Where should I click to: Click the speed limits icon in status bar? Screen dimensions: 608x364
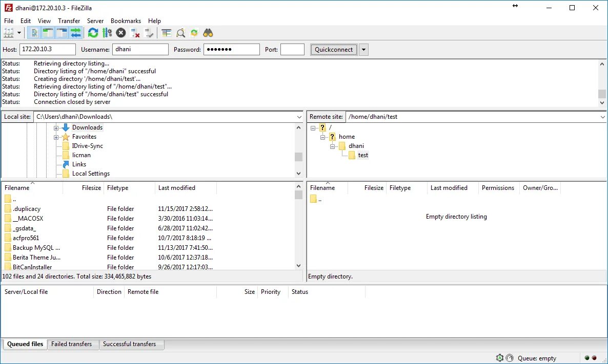[x=510, y=358]
